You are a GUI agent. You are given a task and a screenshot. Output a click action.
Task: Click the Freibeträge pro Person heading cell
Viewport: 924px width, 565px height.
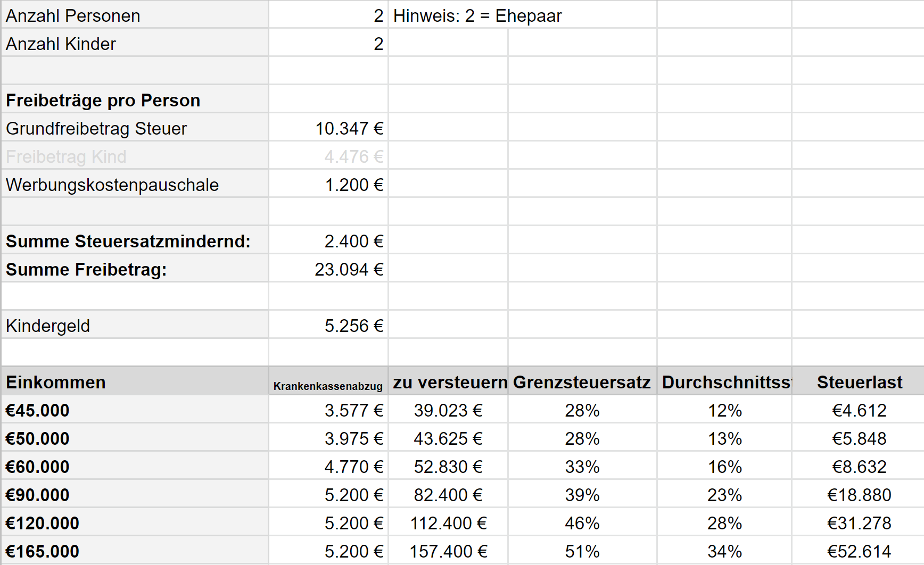coord(135,100)
